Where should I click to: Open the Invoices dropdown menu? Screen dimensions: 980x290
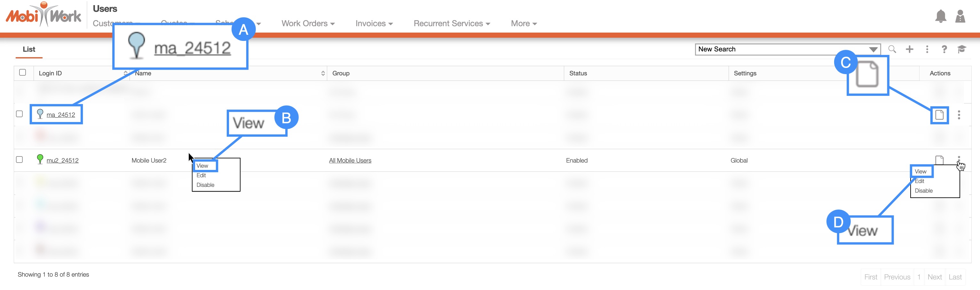(374, 24)
